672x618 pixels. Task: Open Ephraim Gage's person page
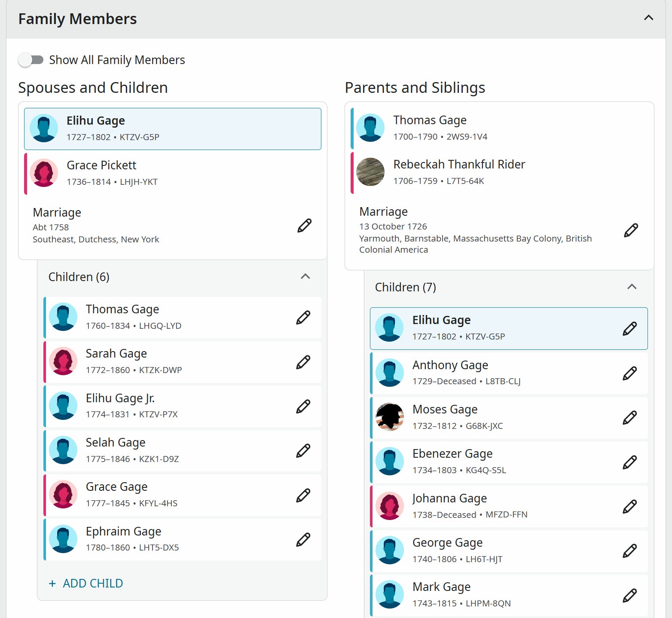123,531
